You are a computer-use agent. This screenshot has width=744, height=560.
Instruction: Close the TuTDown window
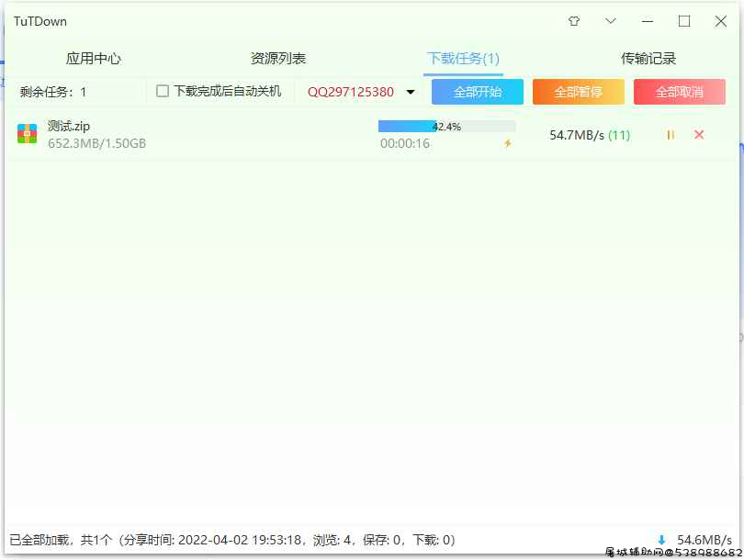point(721,21)
